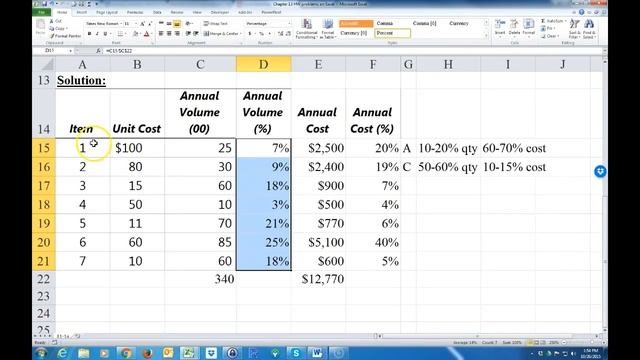Click the Cut command
The image size is (640, 360).
tap(56, 21)
